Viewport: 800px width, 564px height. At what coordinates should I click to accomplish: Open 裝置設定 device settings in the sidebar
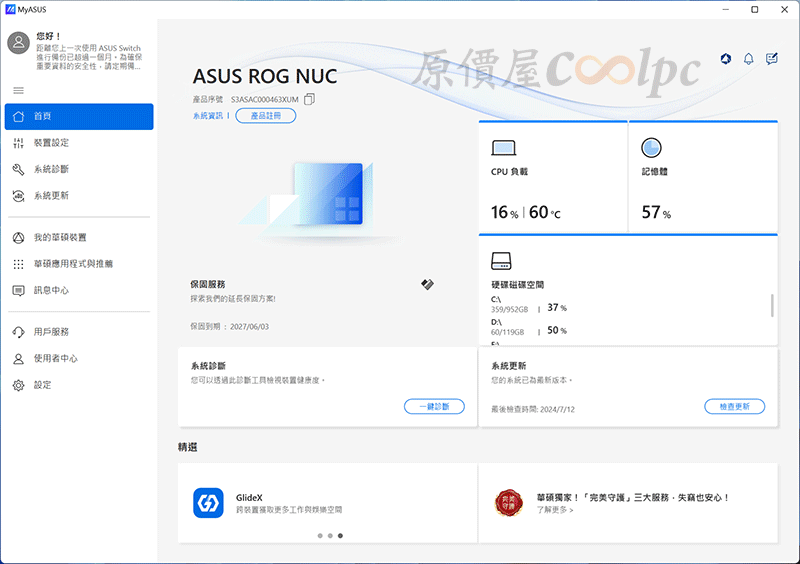pos(79,143)
